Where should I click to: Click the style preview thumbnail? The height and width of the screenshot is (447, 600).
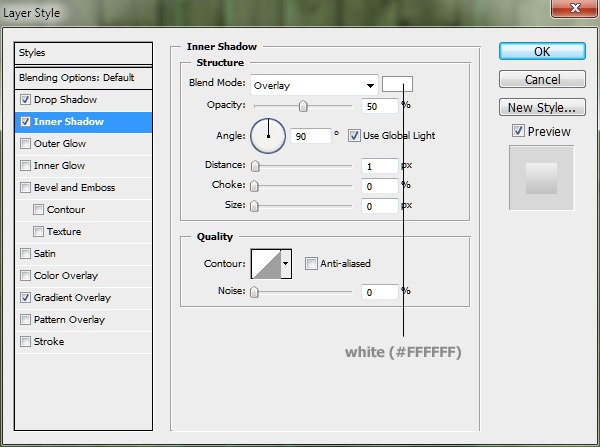click(541, 178)
